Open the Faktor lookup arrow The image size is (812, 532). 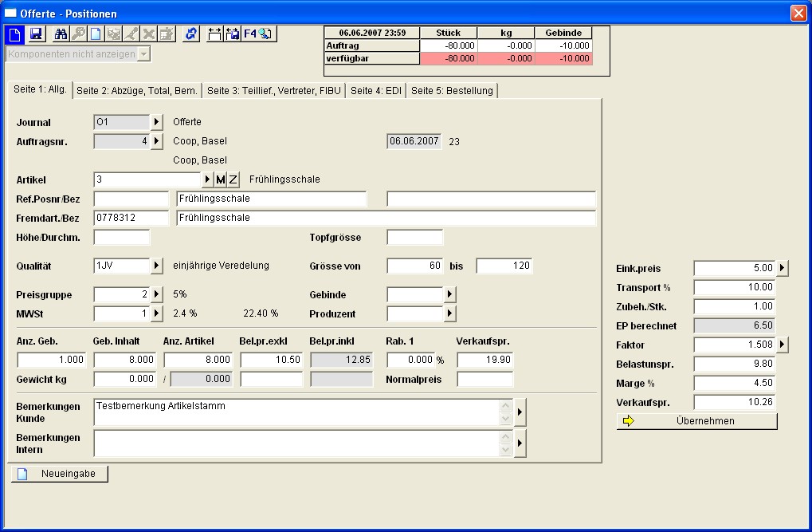[782, 345]
